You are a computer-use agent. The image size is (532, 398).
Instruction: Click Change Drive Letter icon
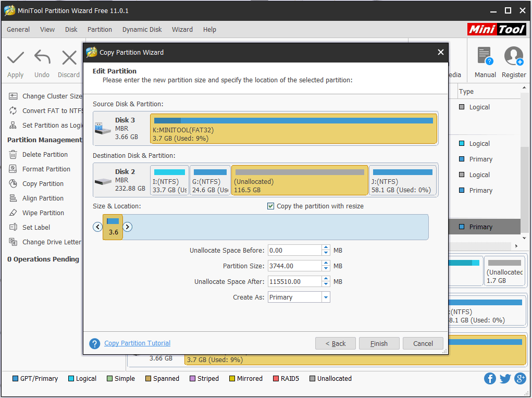[13, 242]
